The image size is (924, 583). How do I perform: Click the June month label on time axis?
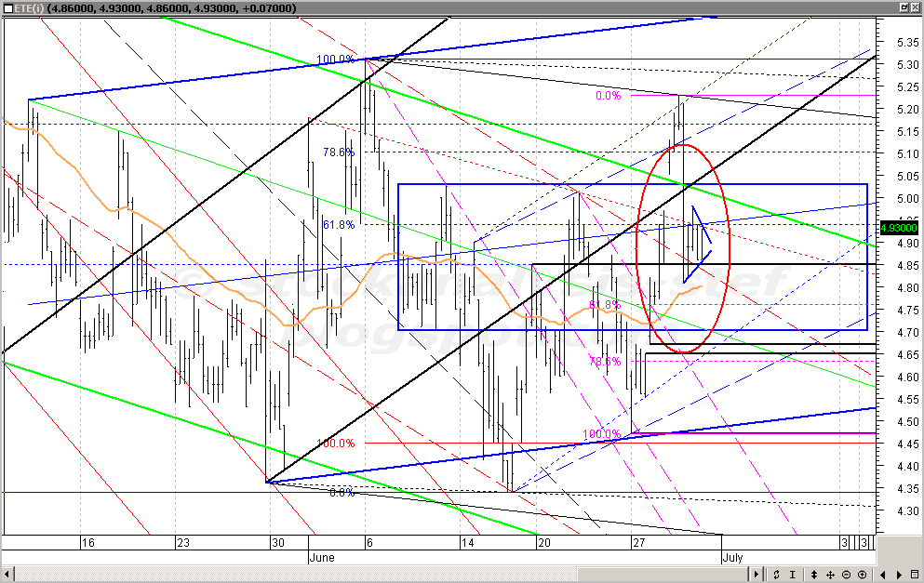click(322, 558)
